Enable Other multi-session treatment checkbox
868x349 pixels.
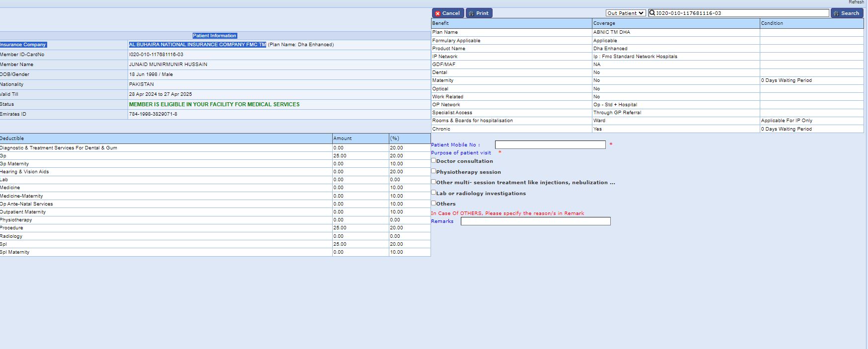434,182
